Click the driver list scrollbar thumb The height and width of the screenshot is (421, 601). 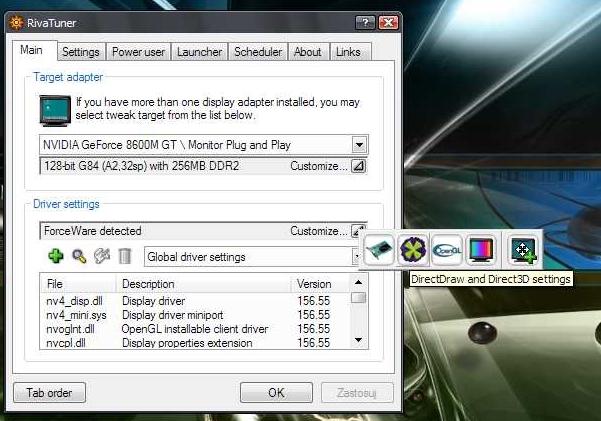pyautogui.click(x=358, y=298)
